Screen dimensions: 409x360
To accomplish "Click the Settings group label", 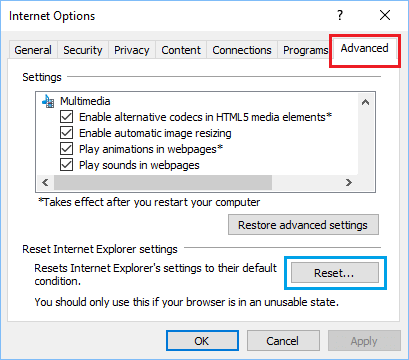I will coord(42,77).
